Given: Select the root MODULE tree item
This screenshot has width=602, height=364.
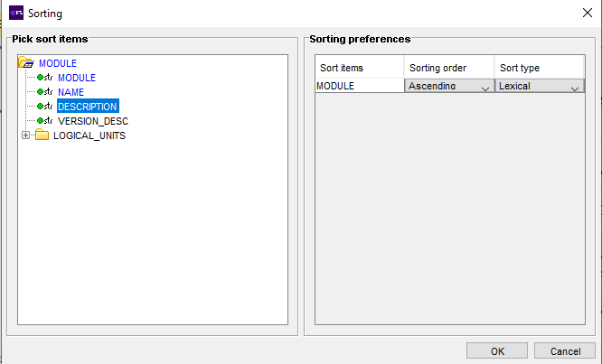Looking at the screenshot, I should tap(58, 63).
